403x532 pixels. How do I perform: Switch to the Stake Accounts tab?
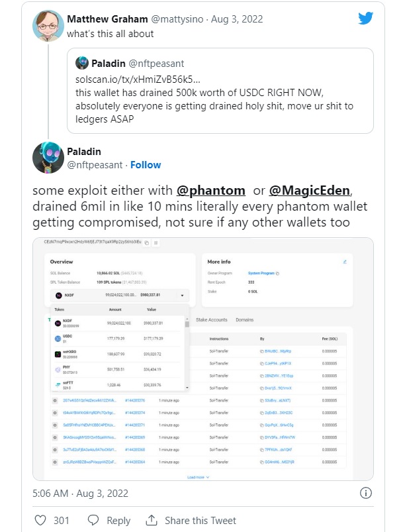tap(211, 320)
